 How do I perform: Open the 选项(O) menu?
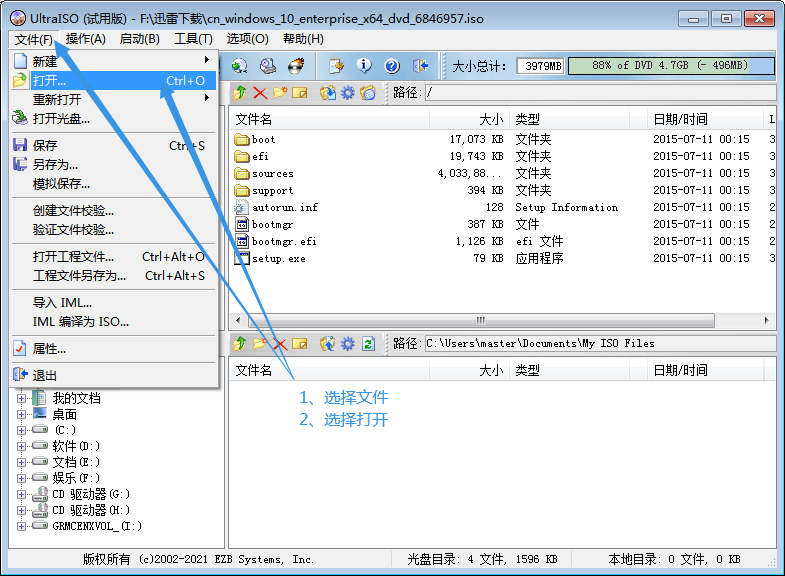pyautogui.click(x=247, y=39)
